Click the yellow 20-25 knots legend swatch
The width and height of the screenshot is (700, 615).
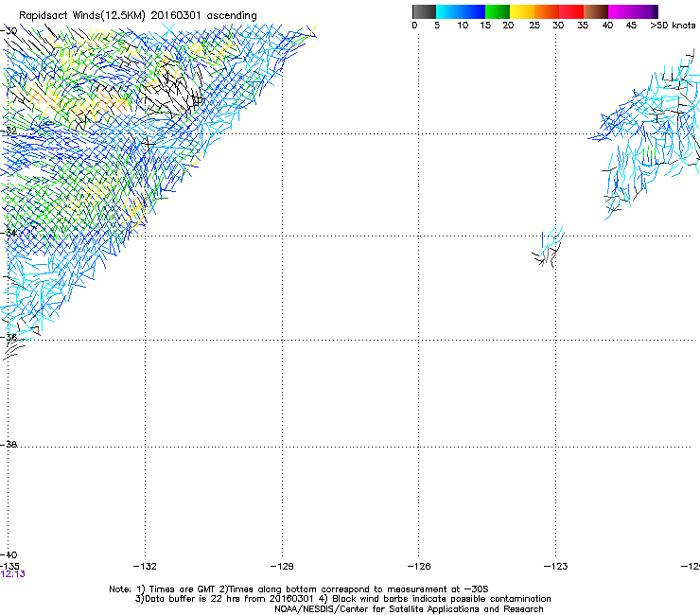click(522, 11)
